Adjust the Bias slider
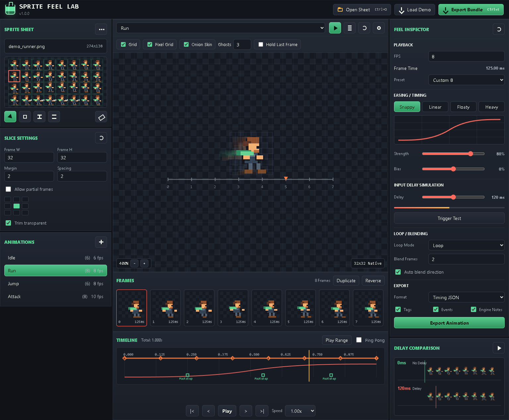 pyautogui.click(x=453, y=169)
